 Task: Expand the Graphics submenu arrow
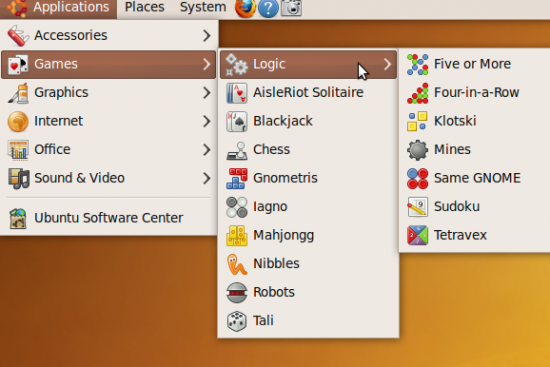(207, 93)
